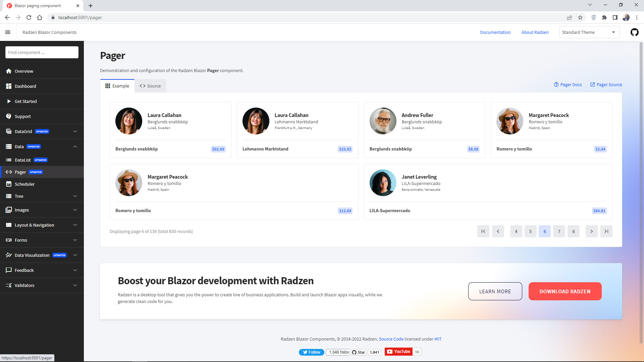This screenshot has height=362, width=644.
Task: Open Chrome three-dot menu
Action: 637,17
